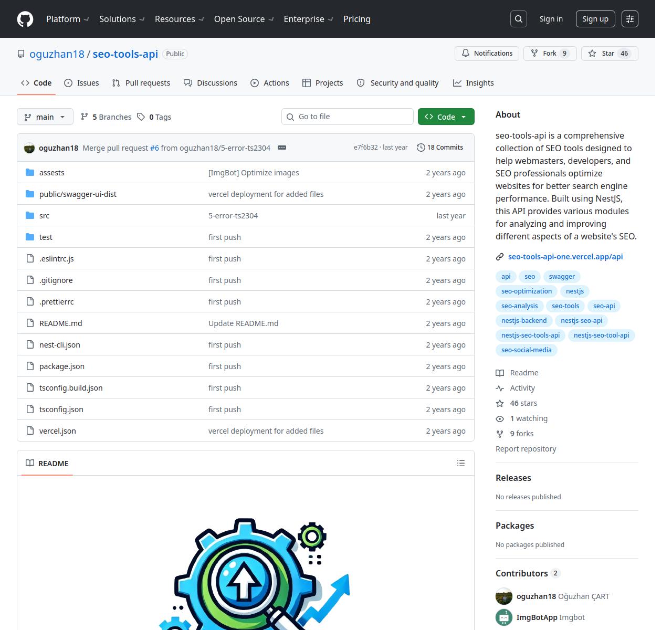Select the seo-social-media topic tag

click(527, 350)
